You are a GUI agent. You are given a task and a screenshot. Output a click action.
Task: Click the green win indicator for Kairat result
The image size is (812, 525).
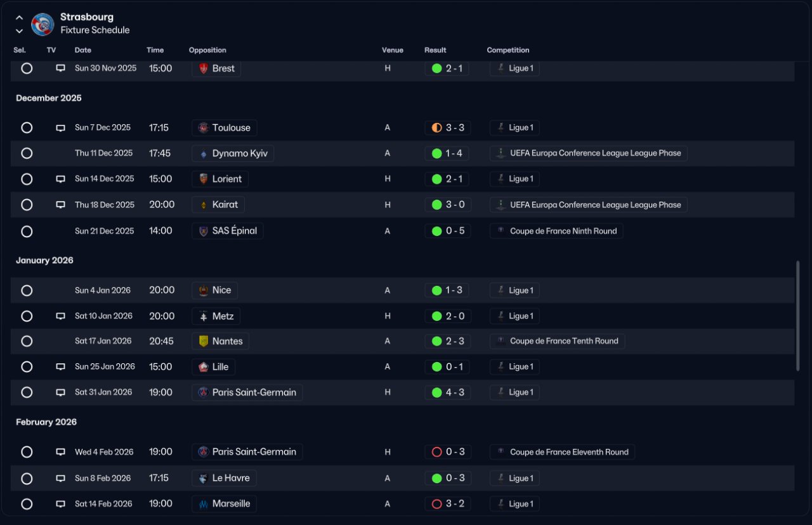(x=436, y=205)
